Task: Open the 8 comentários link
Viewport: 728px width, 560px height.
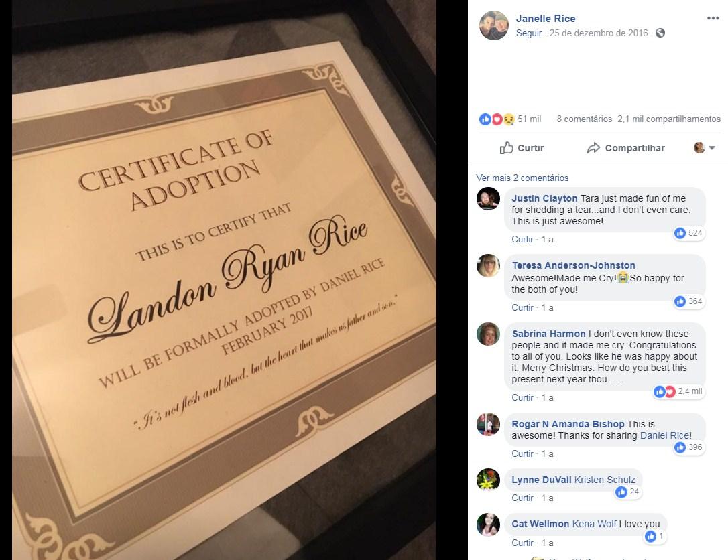Action: coord(584,119)
